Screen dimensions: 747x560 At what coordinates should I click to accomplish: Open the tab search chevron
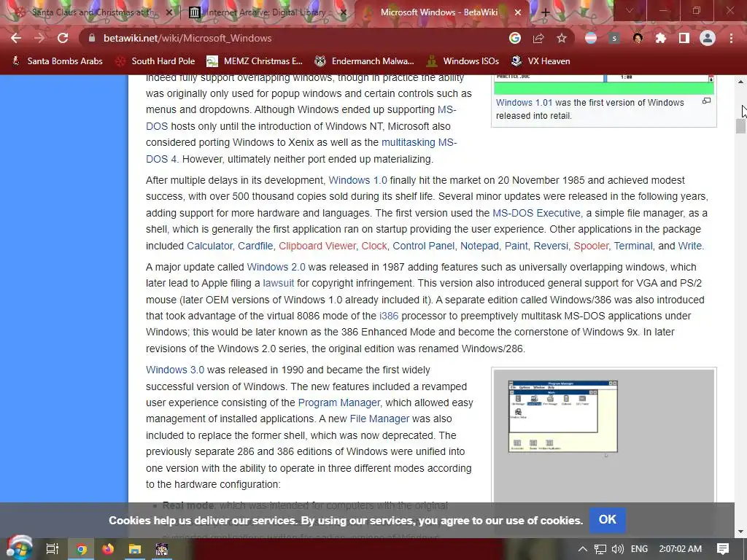[630, 10]
